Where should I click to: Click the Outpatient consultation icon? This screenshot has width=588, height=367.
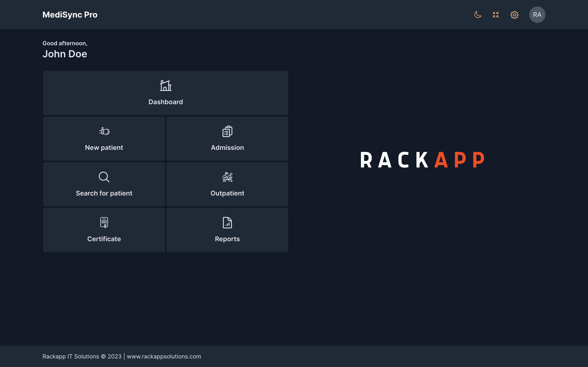click(227, 177)
